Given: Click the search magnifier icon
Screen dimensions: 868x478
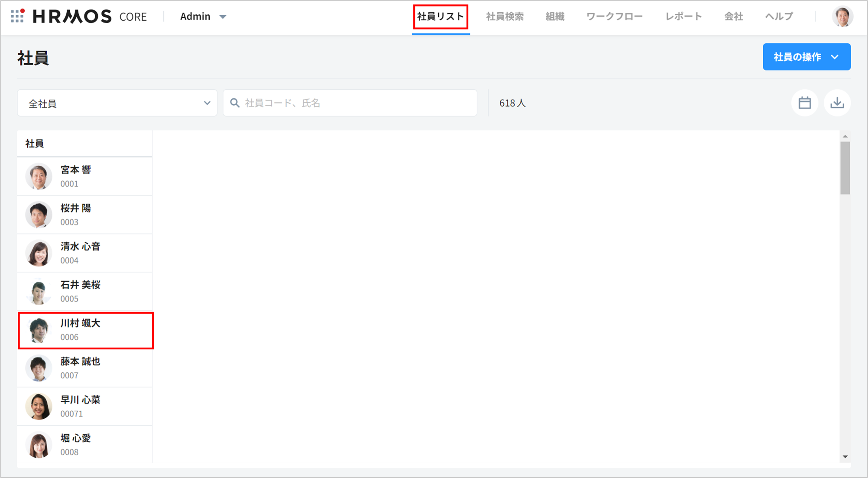Looking at the screenshot, I should click(235, 103).
